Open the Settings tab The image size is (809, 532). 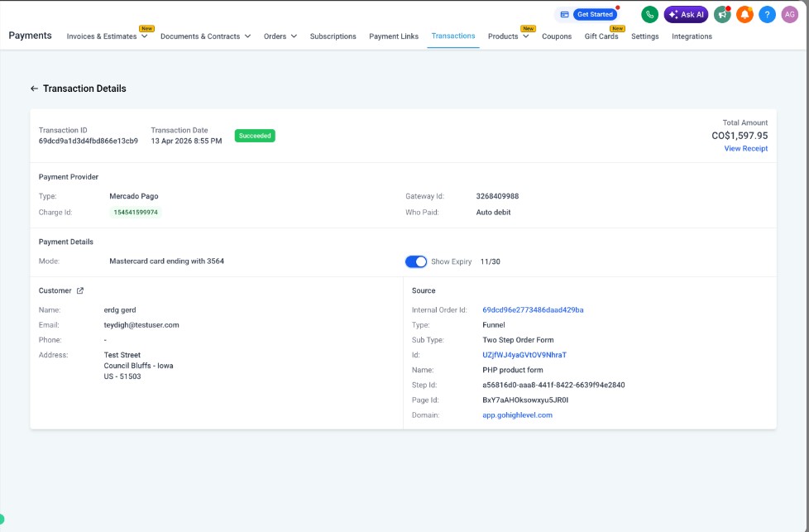pos(645,36)
